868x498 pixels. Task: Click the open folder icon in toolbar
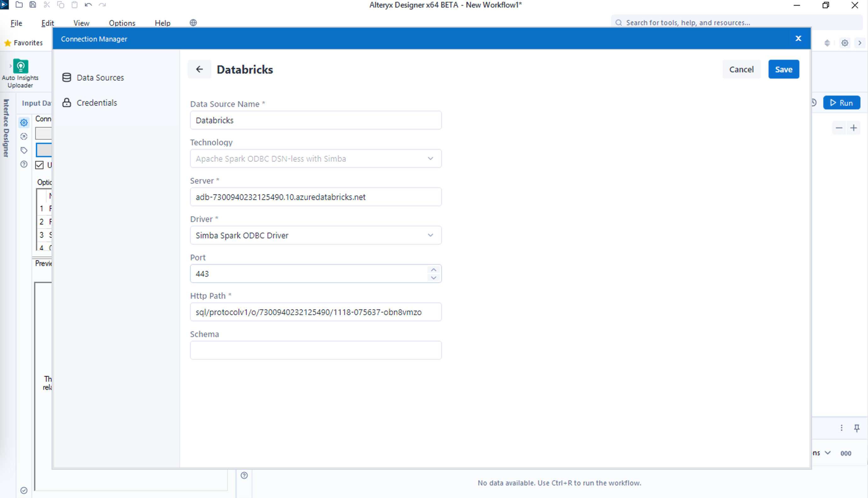(x=19, y=5)
